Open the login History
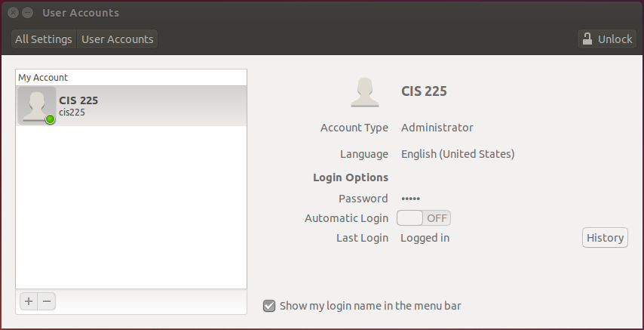 click(x=605, y=238)
